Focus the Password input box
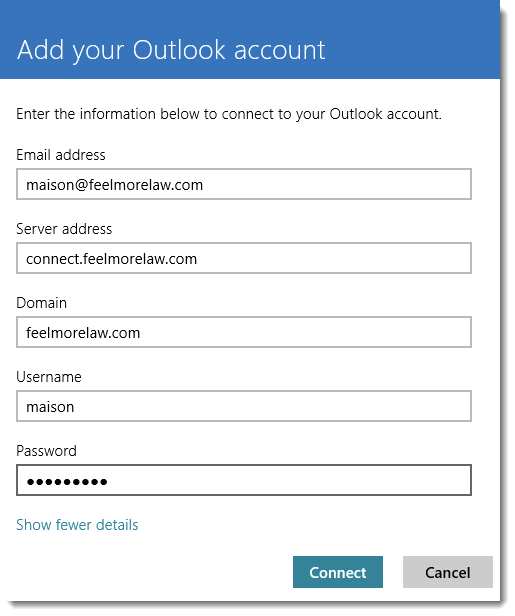This screenshot has height=616, width=515. [244, 480]
